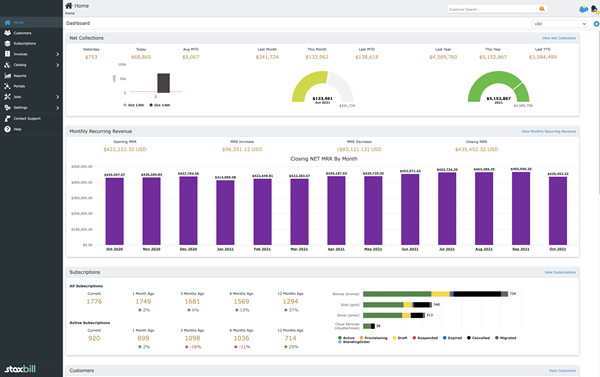Open the Reports sidebar item

pos(31,76)
